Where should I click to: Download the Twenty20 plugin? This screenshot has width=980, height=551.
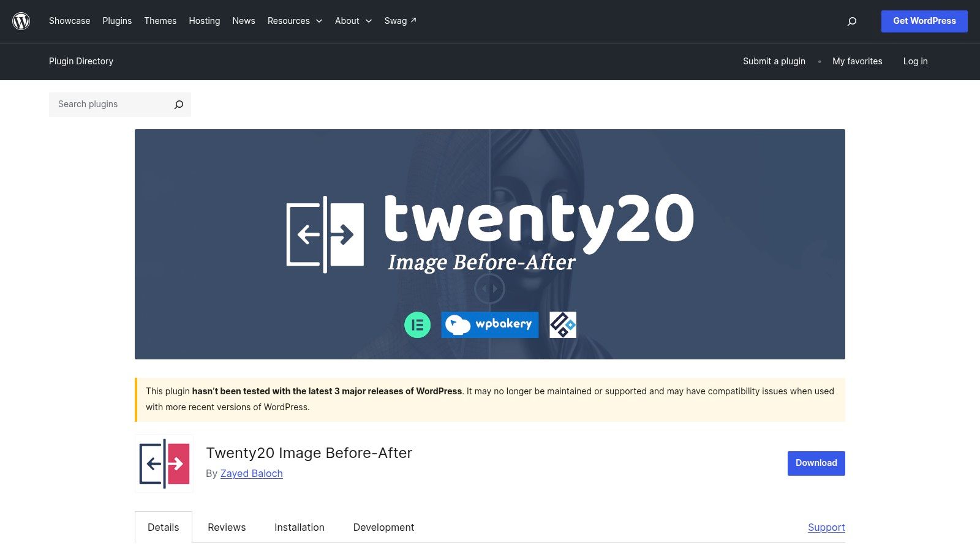[816, 463]
